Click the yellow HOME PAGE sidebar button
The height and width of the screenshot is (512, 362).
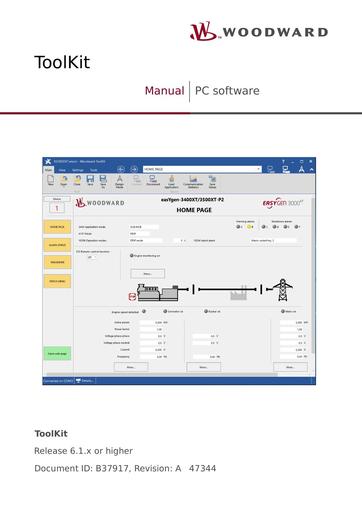[57, 227]
